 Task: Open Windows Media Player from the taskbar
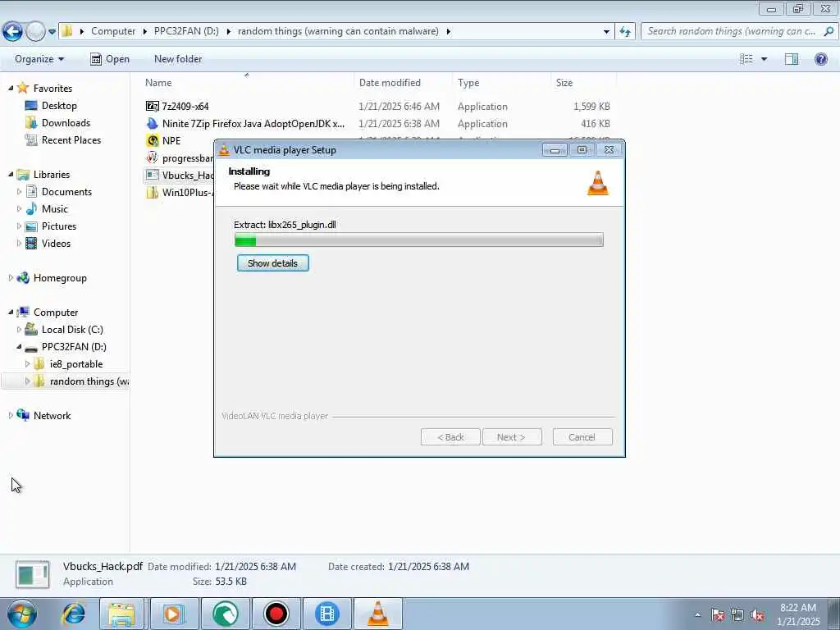tap(174, 614)
